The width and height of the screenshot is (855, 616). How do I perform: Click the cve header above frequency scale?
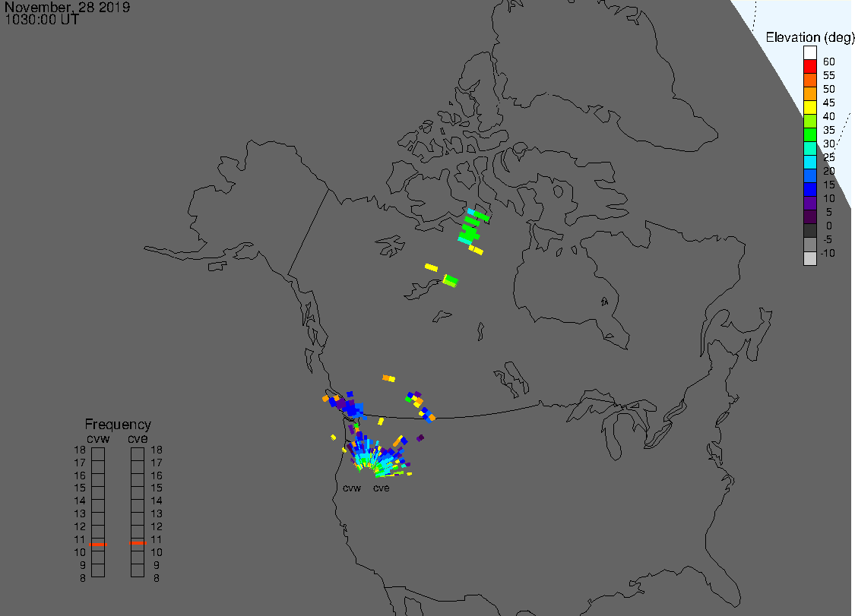[138, 439]
